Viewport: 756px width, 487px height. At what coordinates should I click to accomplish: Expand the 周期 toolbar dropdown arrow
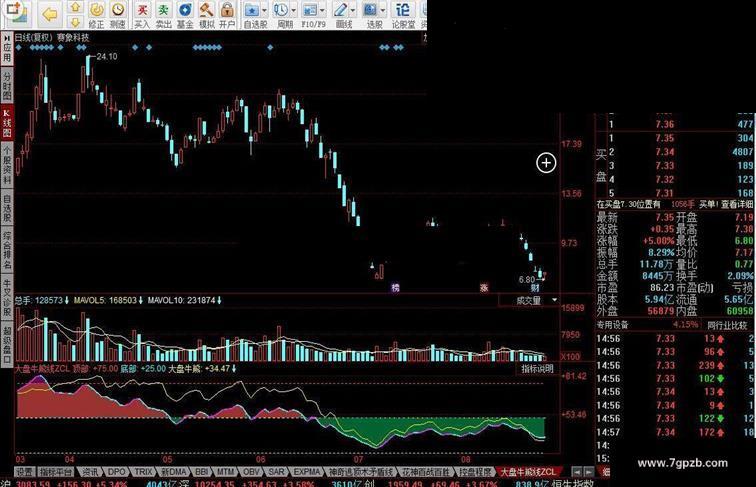(294, 10)
